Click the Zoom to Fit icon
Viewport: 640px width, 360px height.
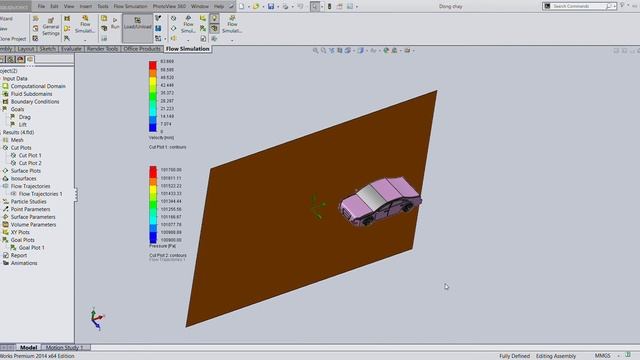[315, 51]
